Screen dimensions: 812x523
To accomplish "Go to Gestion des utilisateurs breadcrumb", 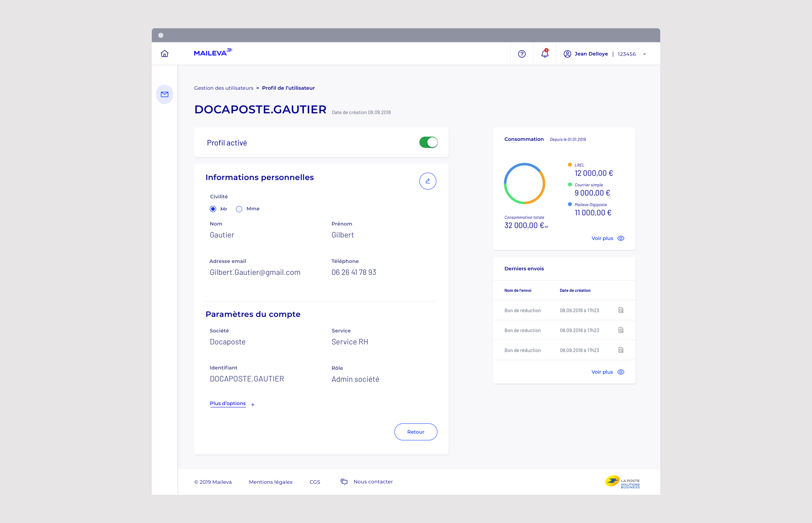I will tap(223, 88).
